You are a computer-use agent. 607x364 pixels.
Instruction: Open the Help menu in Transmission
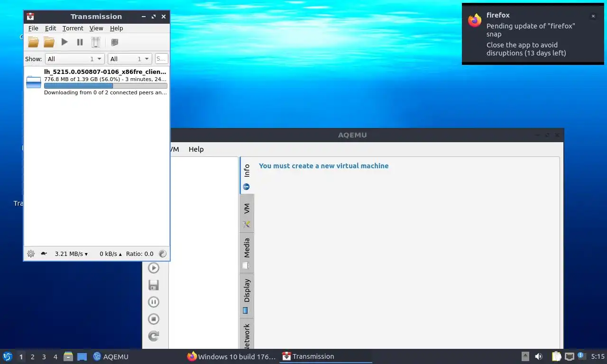coord(116,28)
